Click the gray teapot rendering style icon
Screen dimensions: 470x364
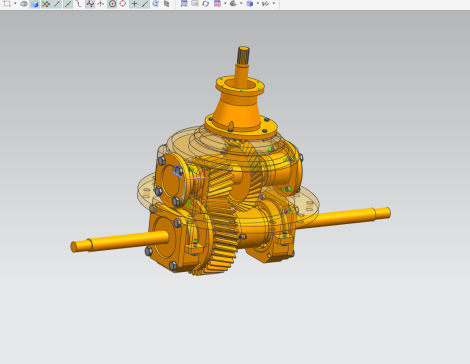233,4
